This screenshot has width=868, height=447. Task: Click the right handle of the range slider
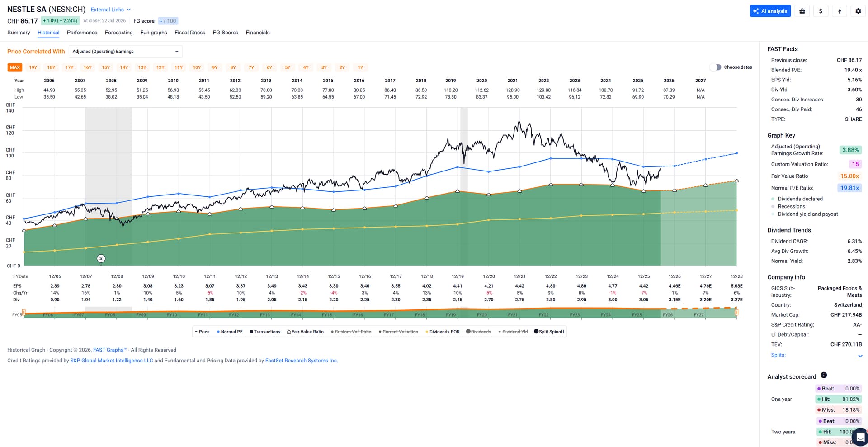pyautogui.click(x=736, y=312)
